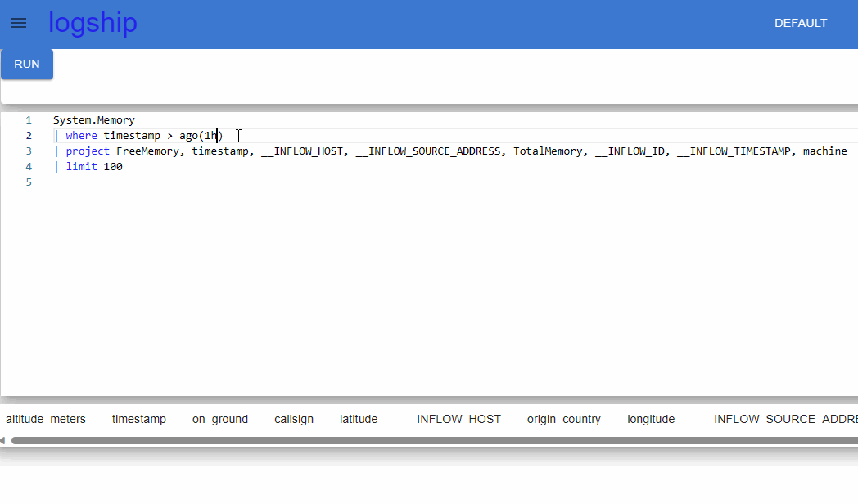The height and width of the screenshot is (504, 858).
Task: Click __INFLOW_ID in the project clause
Action: (630, 151)
